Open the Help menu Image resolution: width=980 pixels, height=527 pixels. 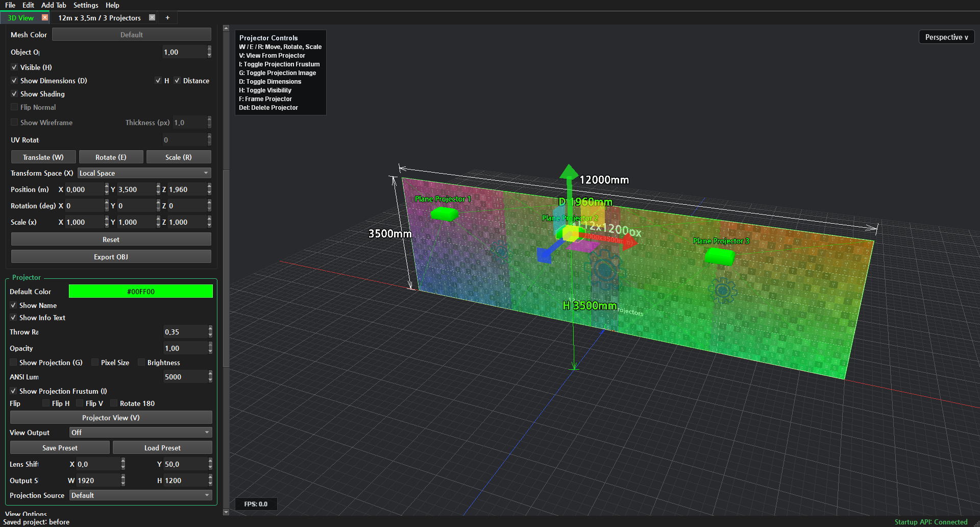tap(112, 5)
